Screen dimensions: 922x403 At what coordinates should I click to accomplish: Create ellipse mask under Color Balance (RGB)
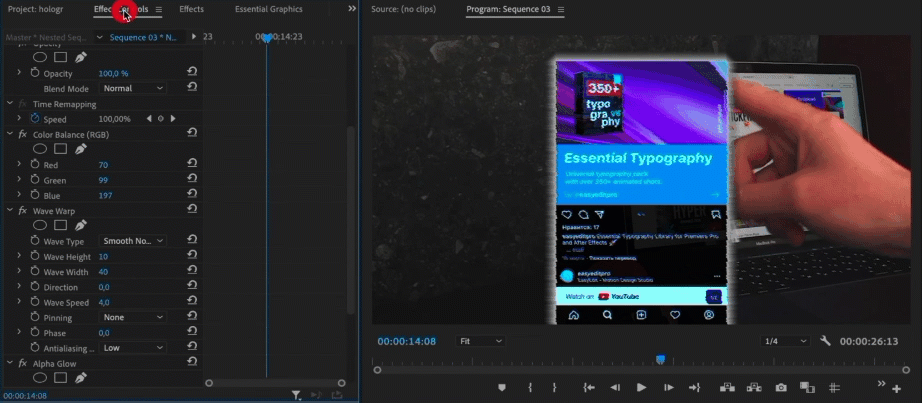click(39, 149)
